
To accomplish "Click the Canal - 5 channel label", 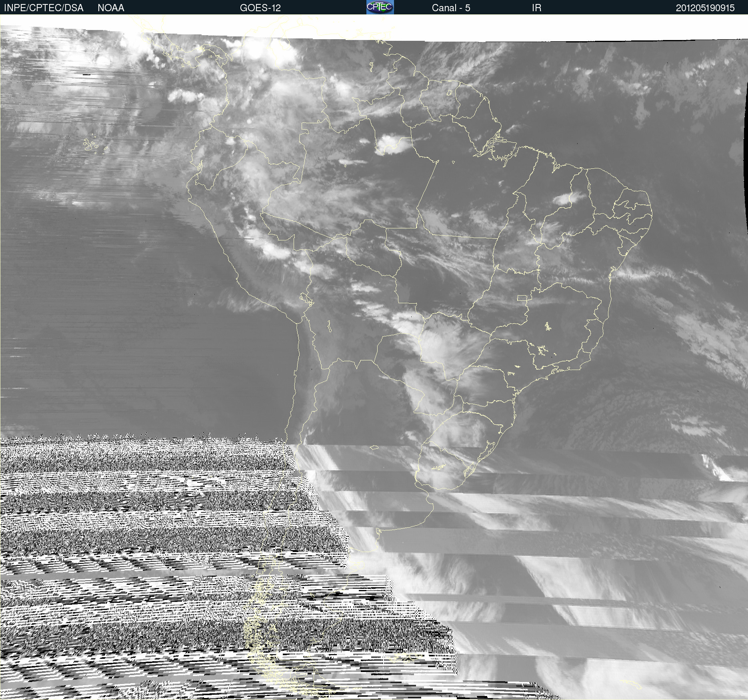I will click(x=451, y=8).
